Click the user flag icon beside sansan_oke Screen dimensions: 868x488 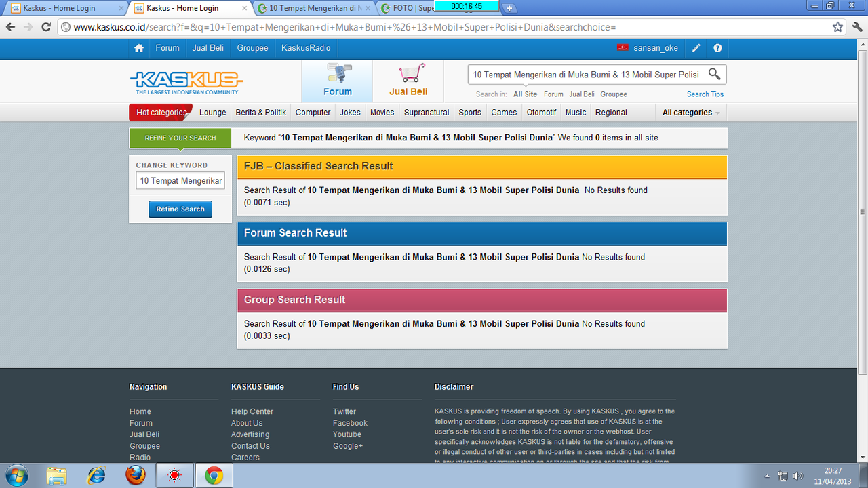623,48
